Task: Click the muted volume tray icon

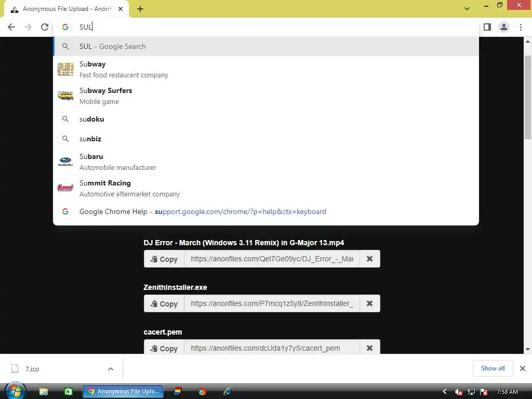Action: click(458, 392)
